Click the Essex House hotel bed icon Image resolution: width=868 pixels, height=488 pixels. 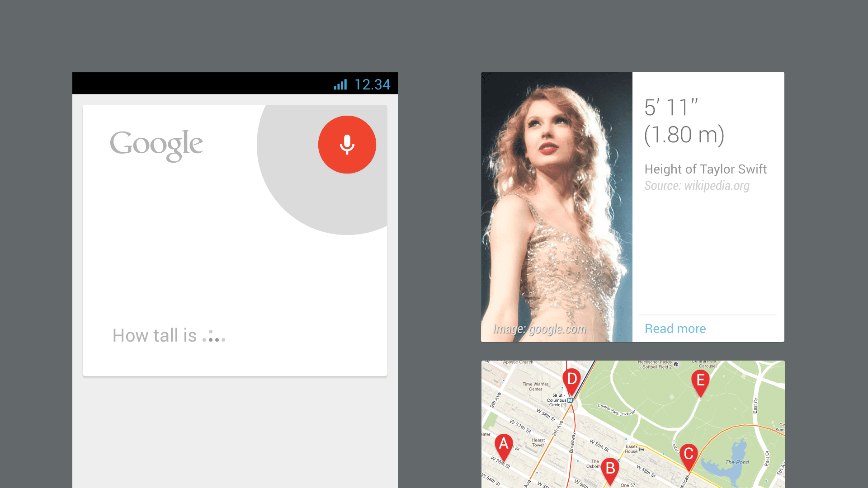pyautogui.click(x=641, y=449)
